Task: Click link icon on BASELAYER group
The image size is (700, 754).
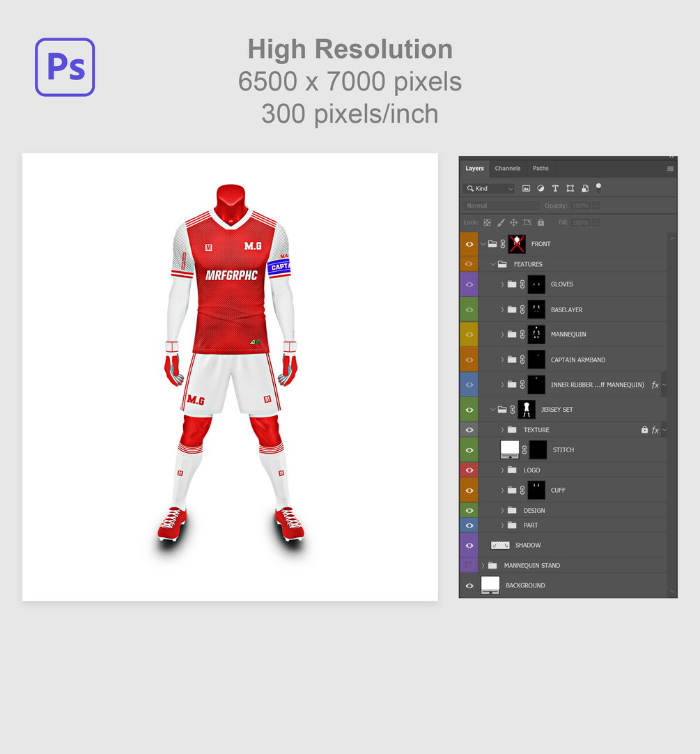Action: [522, 309]
